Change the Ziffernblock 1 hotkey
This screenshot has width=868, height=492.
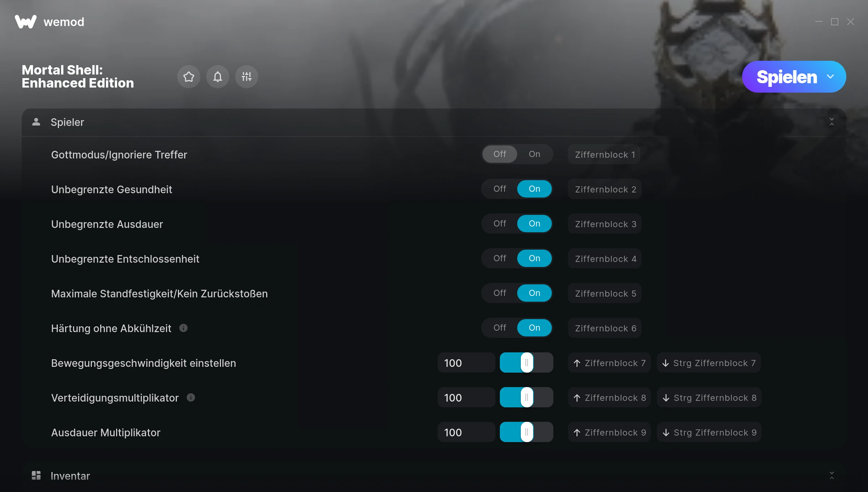click(x=604, y=154)
